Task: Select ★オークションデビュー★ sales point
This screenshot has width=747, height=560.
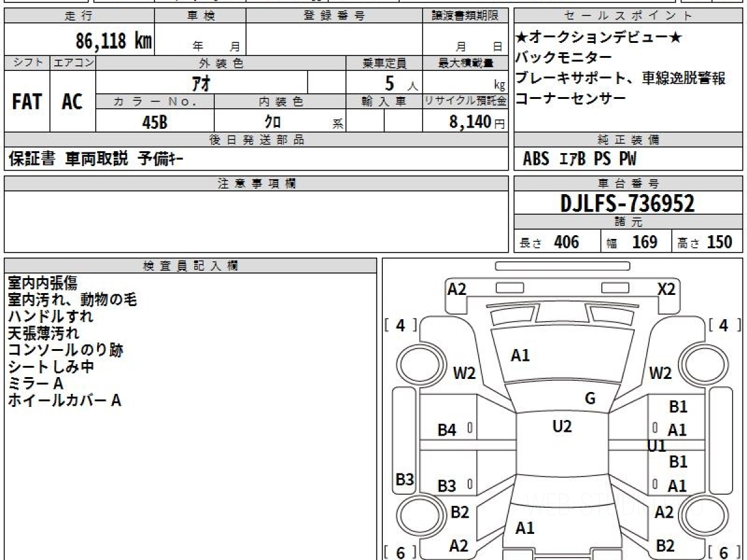Action: (x=599, y=37)
